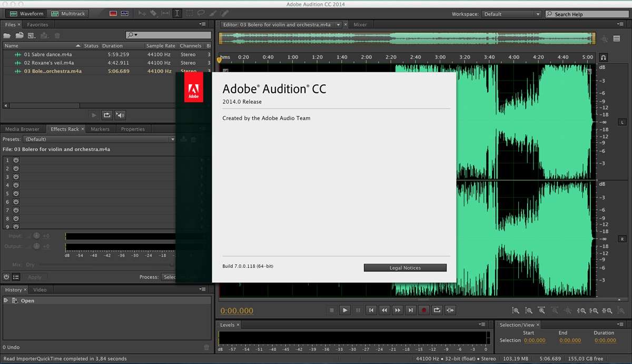Screen dimensions: 632x364
Task: Show the Spectral Frequency Display
Action: [x=113, y=14]
